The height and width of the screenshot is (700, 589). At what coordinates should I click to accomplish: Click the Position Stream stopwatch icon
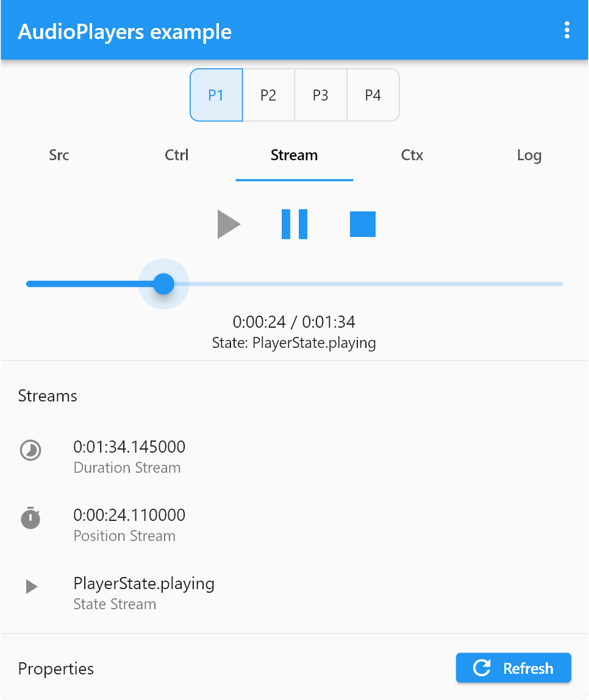pos(30,519)
